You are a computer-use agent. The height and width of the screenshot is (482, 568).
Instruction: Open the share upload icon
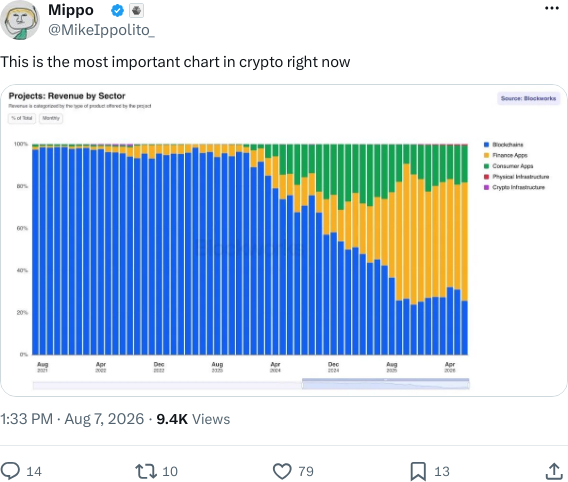(x=554, y=471)
